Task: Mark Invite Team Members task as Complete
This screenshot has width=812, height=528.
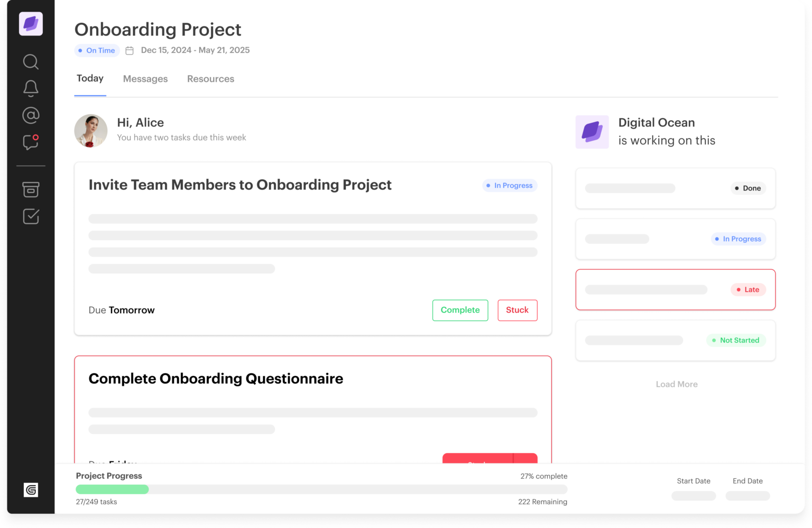Action: point(459,310)
